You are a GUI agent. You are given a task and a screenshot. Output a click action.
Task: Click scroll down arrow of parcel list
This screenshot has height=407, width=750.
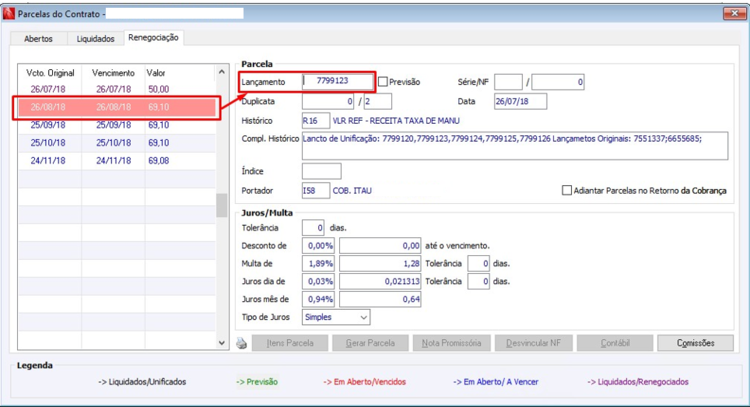pyautogui.click(x=221, y=342)
